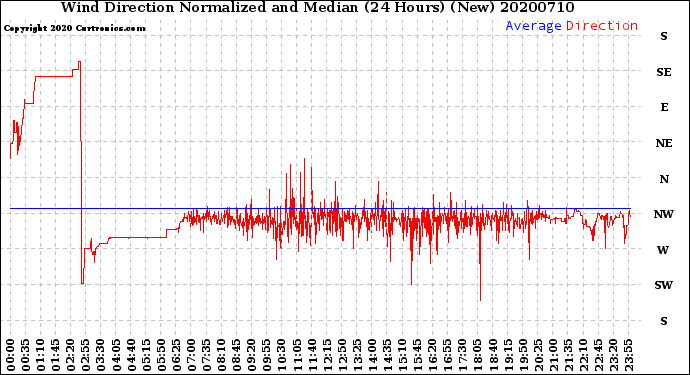Image resolution: width=690 pixels, height=375 pixels.
Task: Click the 15:45 time label
Action: click(x=418, y=355)
